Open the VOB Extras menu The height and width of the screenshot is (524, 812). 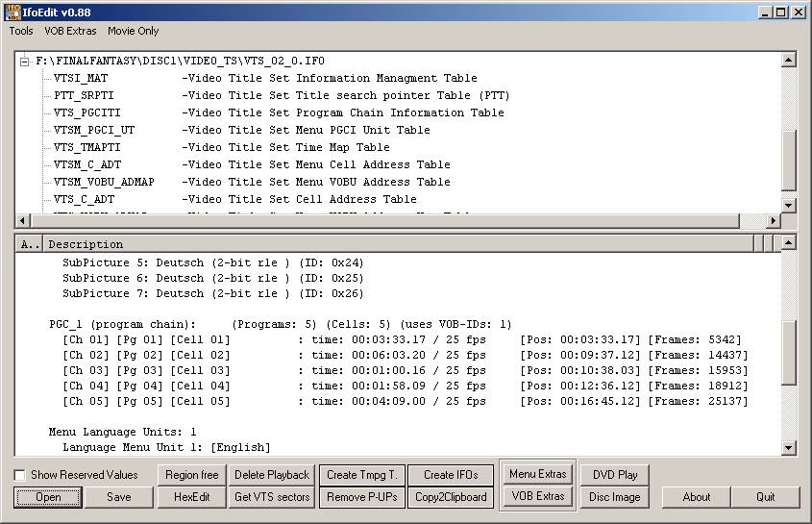[x=70, y=31]
